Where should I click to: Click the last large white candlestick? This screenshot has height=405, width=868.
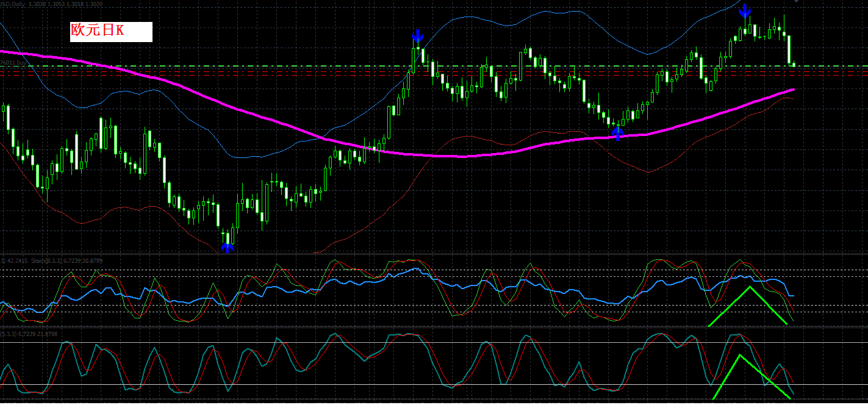(x=789, y=49)
